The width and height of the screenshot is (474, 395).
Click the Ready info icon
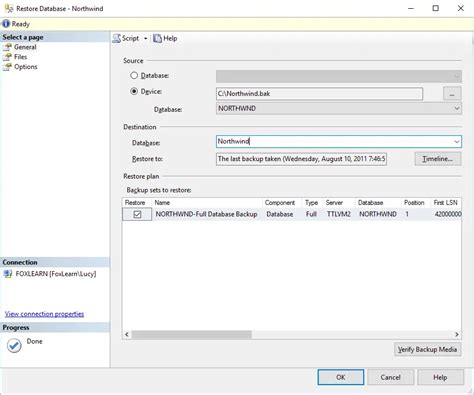tap(6, 24)
